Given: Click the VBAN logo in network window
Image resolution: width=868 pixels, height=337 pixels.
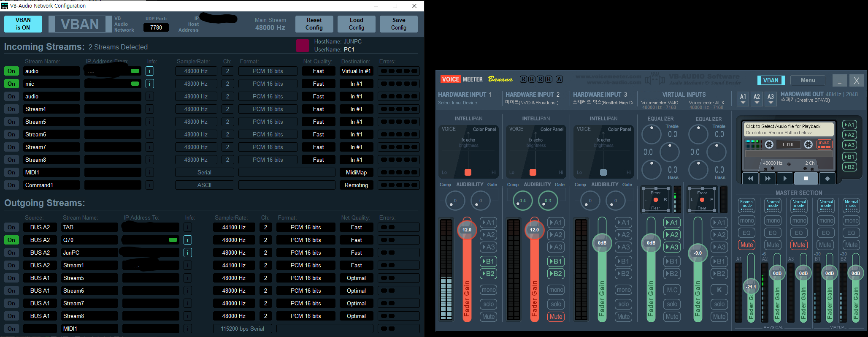Looking at the screenshot, I should 80,24.
